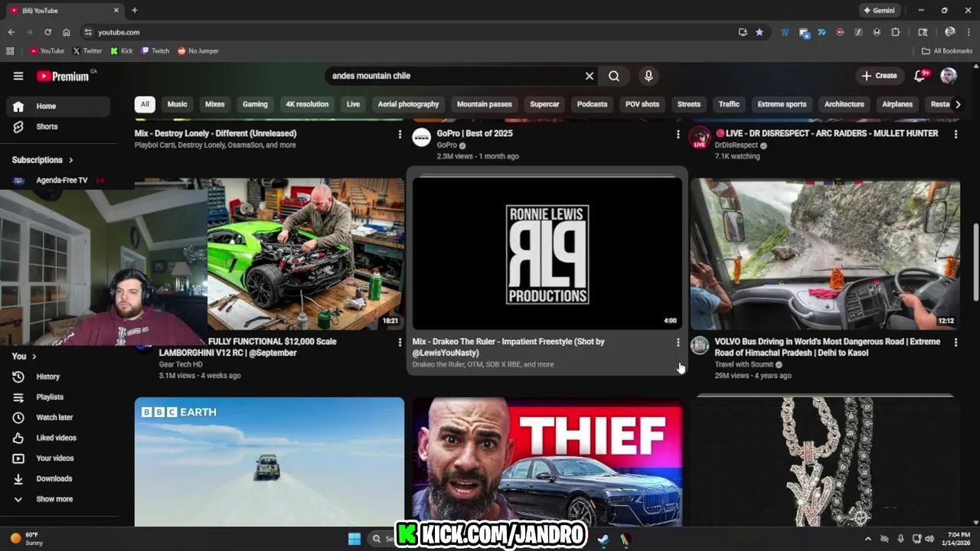Image resolution: width=980 pixels, height=551 pixels.
Task: Open the Lamborghini workshop video thumbnail
Action: click(306, 254)
